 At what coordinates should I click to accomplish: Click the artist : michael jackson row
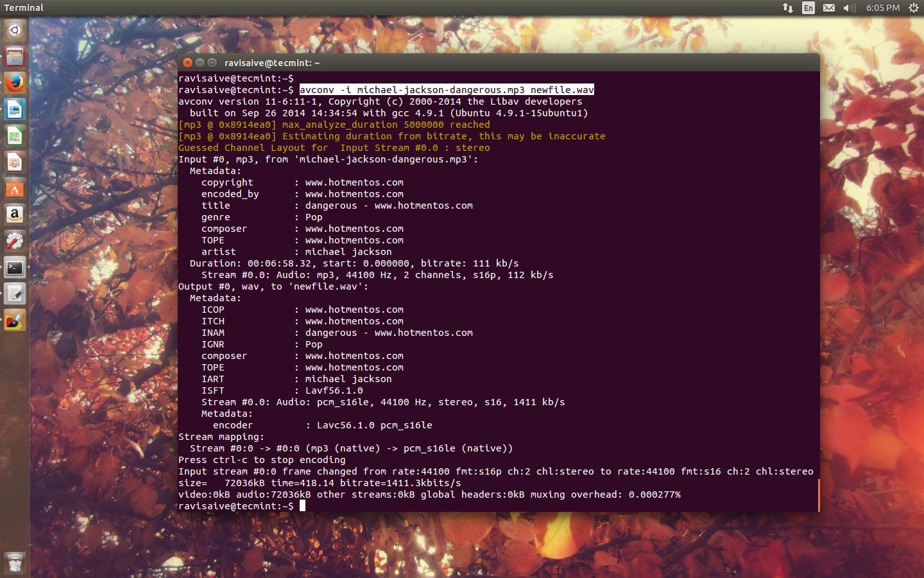coord(296,252)
